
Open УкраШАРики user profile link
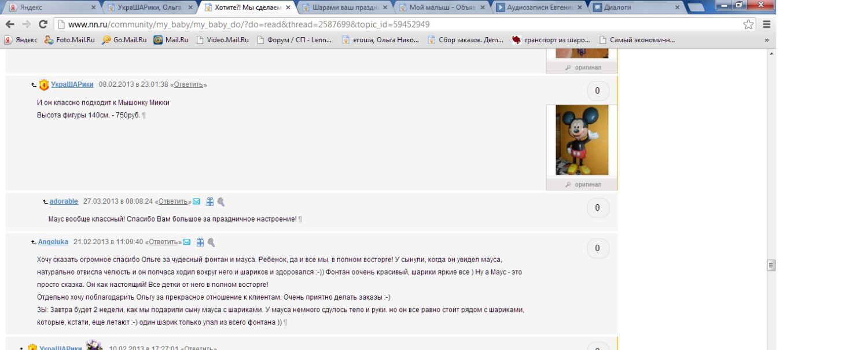click(x=72, y=84)
